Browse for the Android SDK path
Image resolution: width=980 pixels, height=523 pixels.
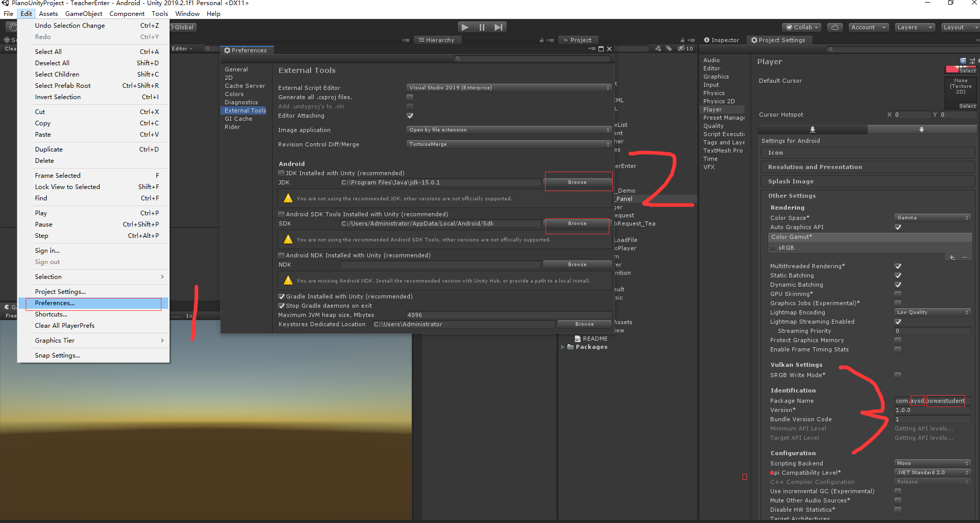[x=577, y=223]
